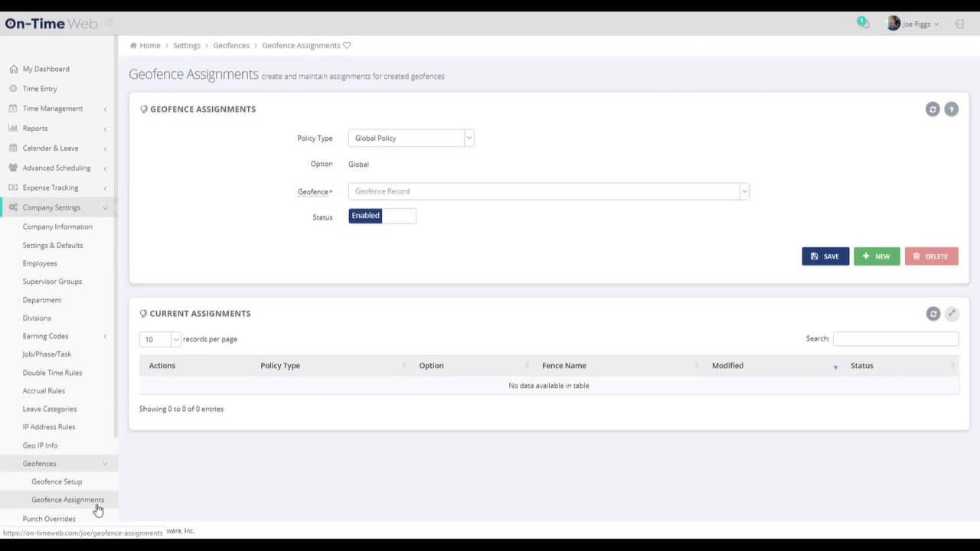This screenshot has width=980, height=551.
Task: Open Employees in Company Settings
Action: click(x=40, y=263)
